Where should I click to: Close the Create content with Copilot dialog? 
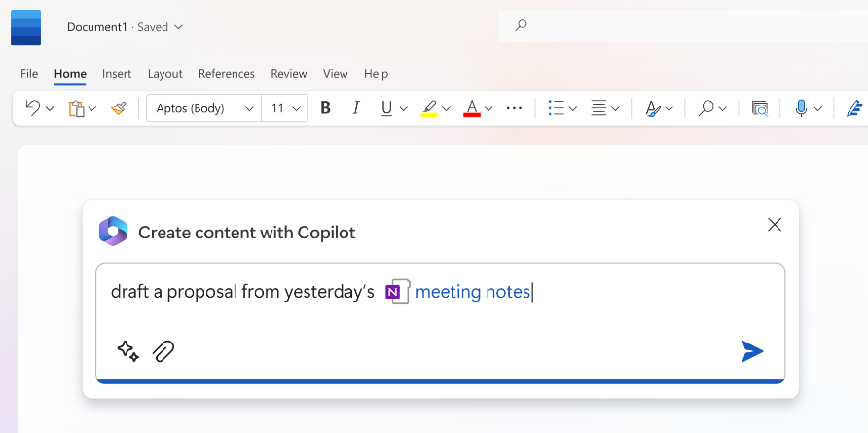click(775, 224)
